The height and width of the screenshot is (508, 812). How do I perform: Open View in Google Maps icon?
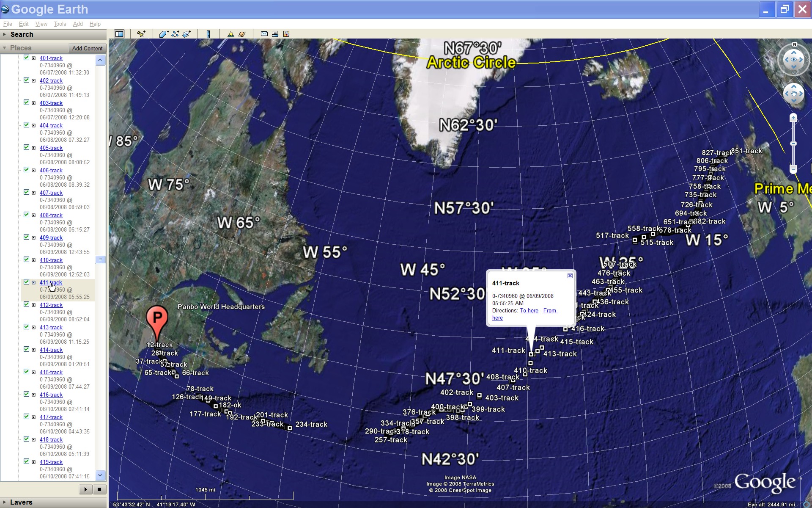pos(286,34)
